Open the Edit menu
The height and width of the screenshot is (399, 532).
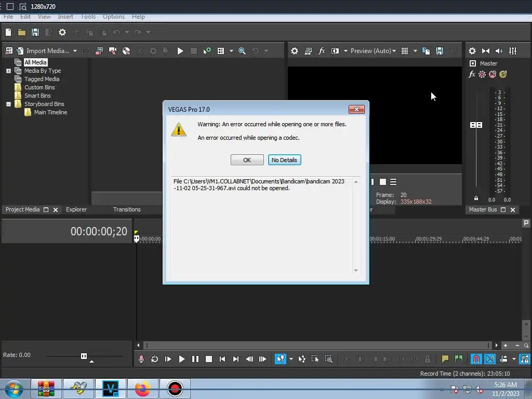[x=25, y=17]
